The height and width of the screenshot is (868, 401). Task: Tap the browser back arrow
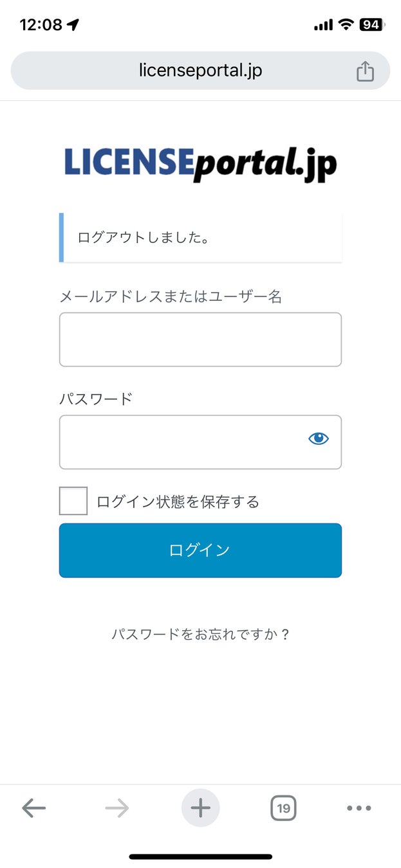pyautogui.click(x=33, y=808)
